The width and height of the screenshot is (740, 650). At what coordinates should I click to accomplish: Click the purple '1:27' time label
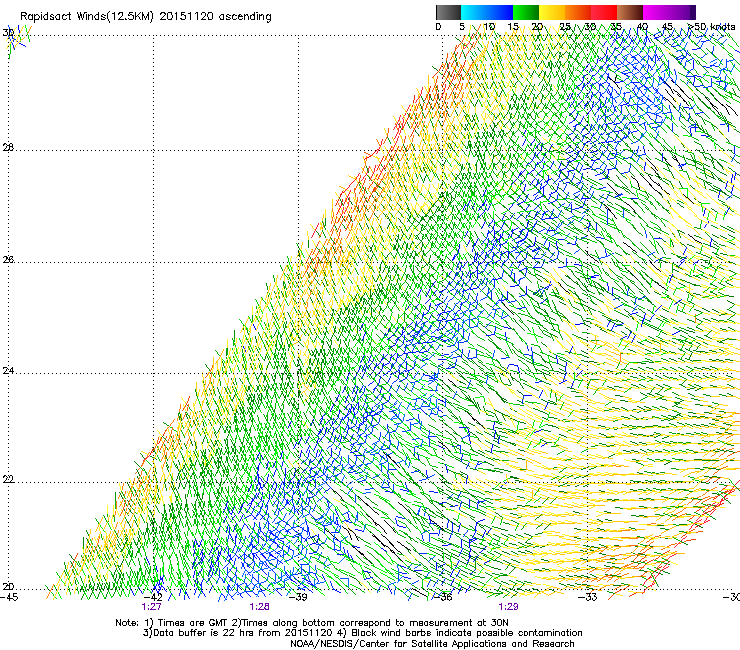click(151, 607)
